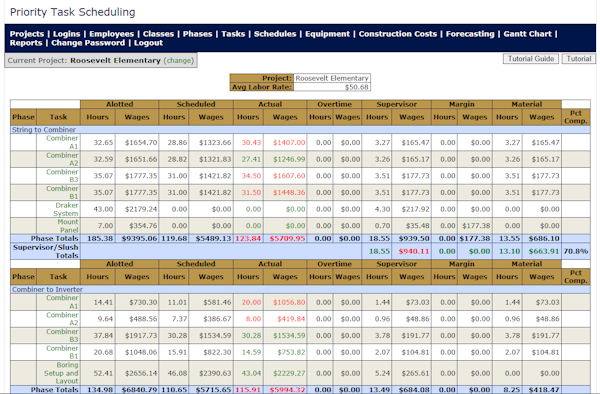Screen dimensions: 600x394
Task: Open the Reports page
Action: tap(26, 43)
